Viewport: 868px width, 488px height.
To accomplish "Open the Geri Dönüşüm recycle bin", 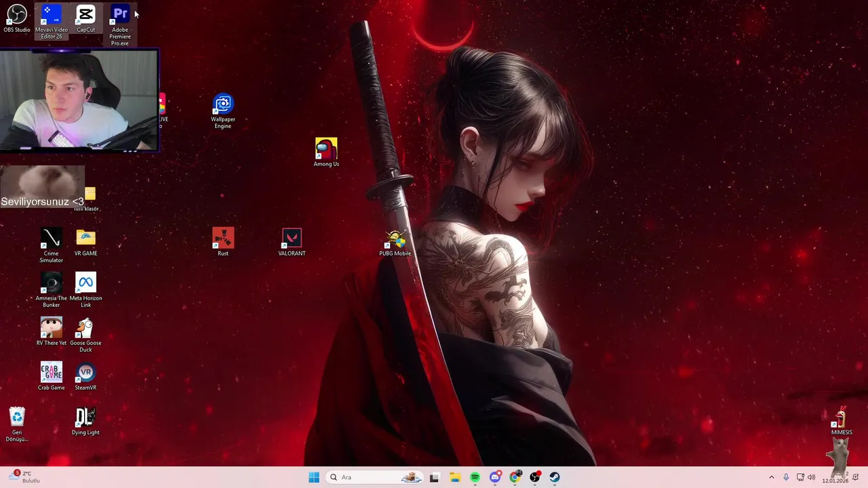I will coord(17,424).
